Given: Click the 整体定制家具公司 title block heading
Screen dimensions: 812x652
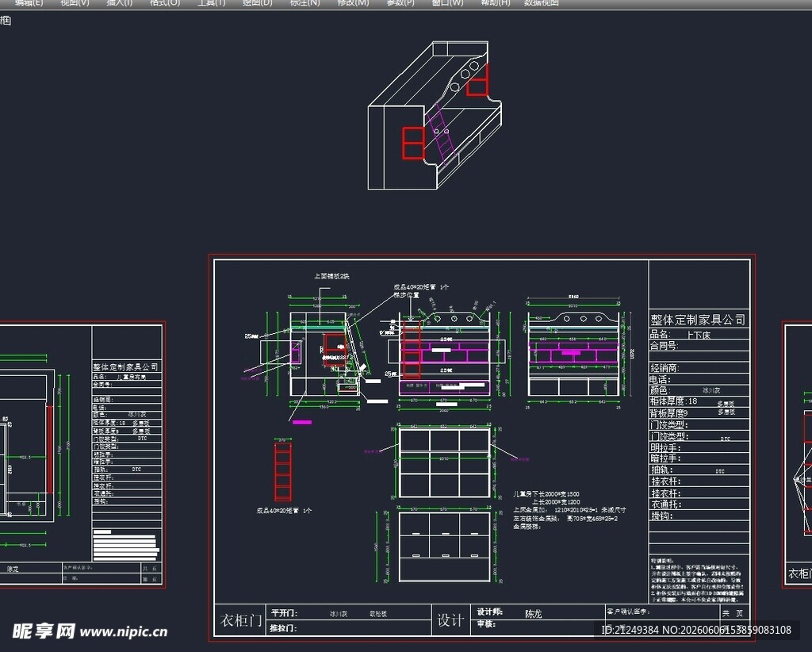Looking at the screenshot, I should (698, 320).
